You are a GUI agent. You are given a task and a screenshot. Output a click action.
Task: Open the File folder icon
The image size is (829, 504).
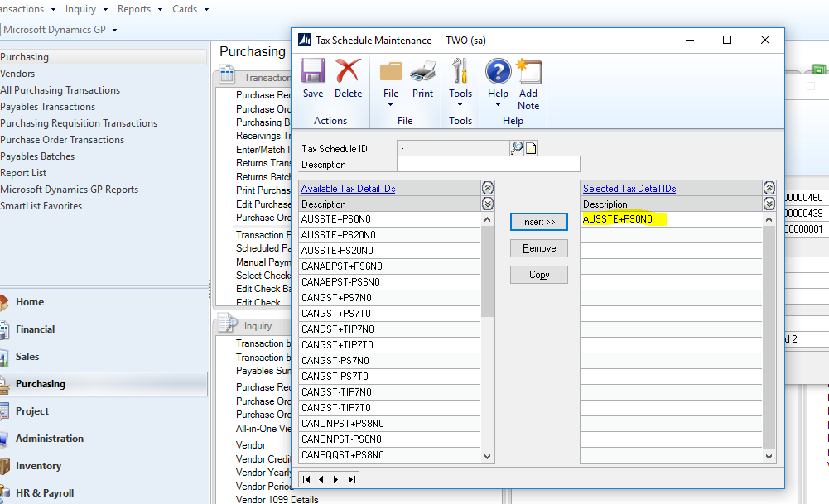[x=391, y=71]
